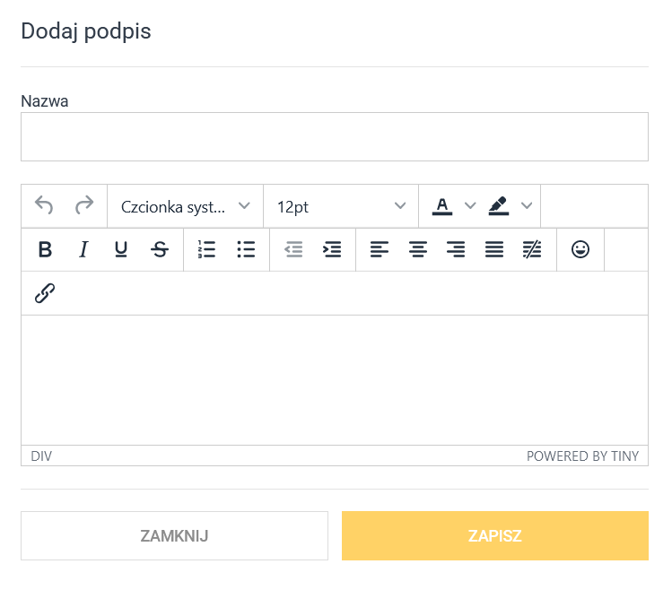This screenshot has width=672, height=616.
Task: Click the ZAPISZ save button
Action: [495, 536]
